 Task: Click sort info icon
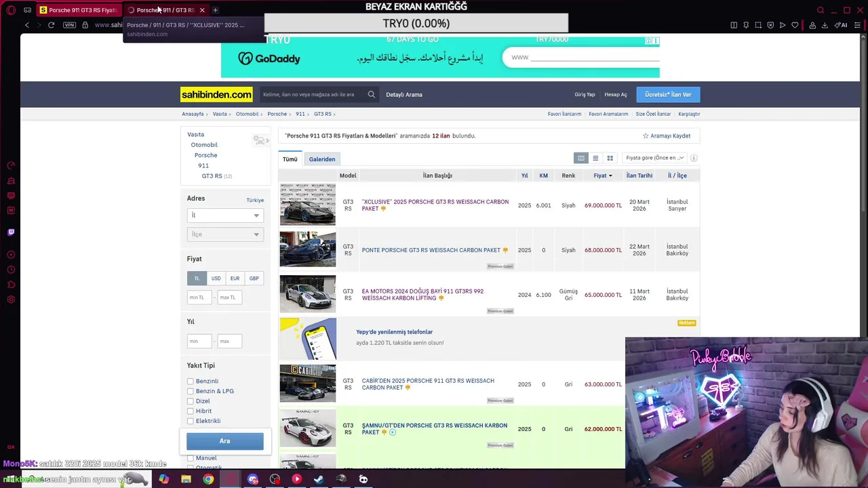[x=694, y=158]
